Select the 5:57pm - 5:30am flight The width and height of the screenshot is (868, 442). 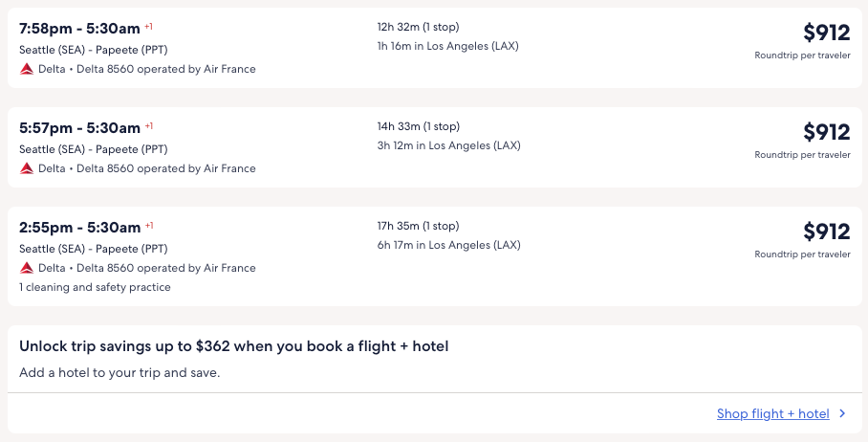point(80,127)
